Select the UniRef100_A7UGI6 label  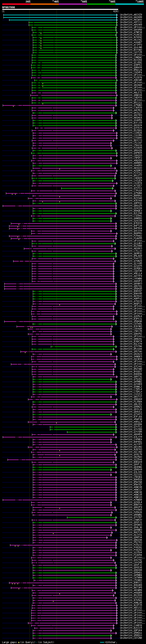coord(131,301)
